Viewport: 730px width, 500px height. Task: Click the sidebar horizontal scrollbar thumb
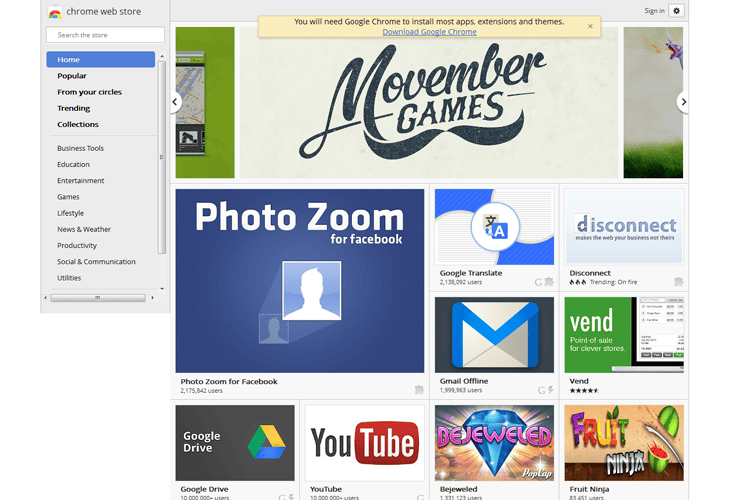click(x=98, y=297)
